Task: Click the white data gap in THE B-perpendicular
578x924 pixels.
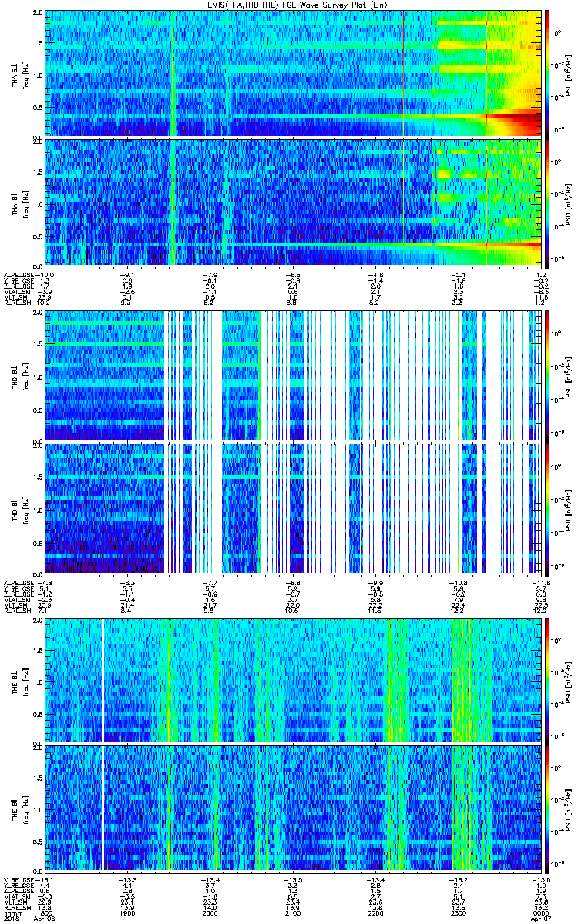Action: pos(102,680)
